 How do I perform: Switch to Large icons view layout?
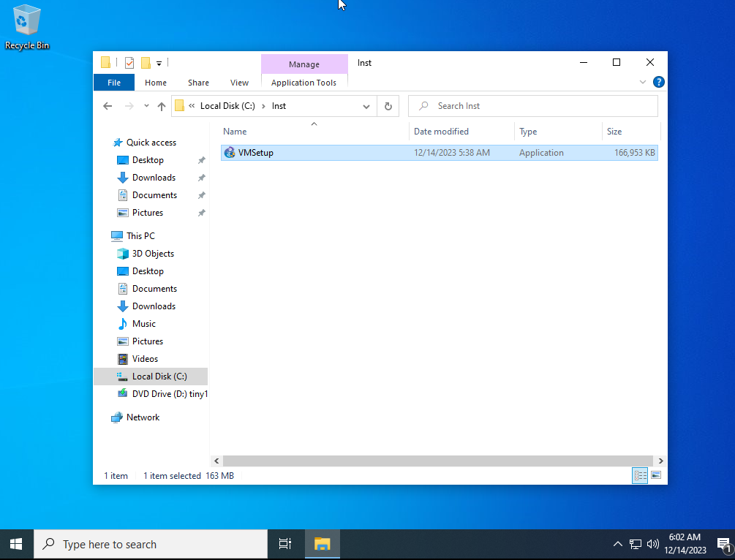(x=656, y=475)
